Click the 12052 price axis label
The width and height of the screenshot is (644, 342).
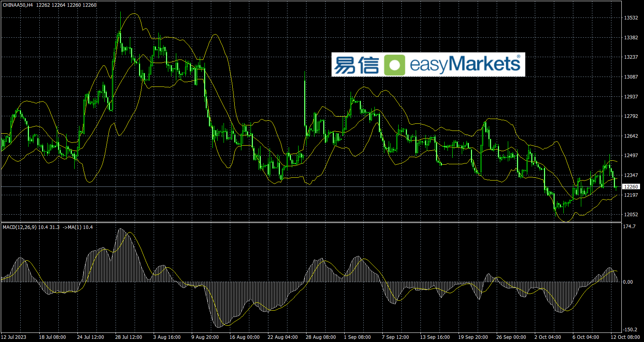click(x=631, y=215)
